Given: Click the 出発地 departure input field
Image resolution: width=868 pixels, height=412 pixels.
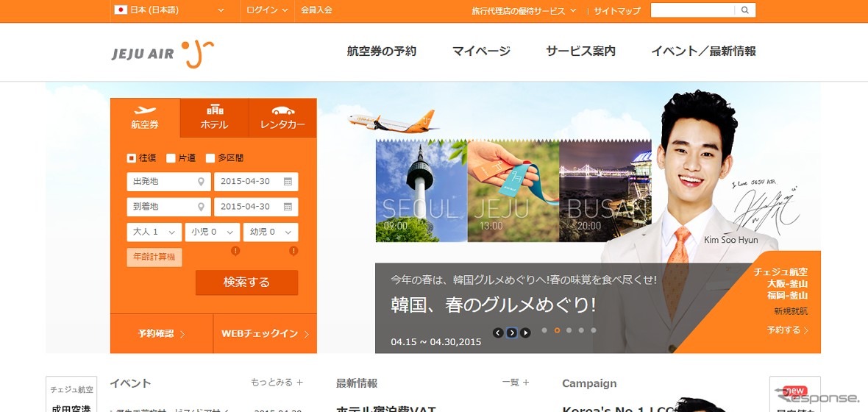Looking at the screenshot, I should point(168,182).
